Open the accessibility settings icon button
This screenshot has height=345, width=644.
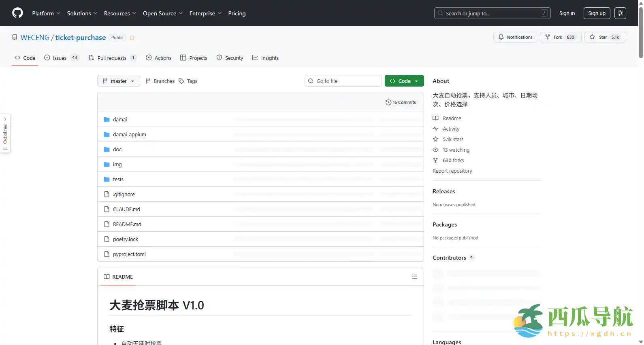[620, 13]
